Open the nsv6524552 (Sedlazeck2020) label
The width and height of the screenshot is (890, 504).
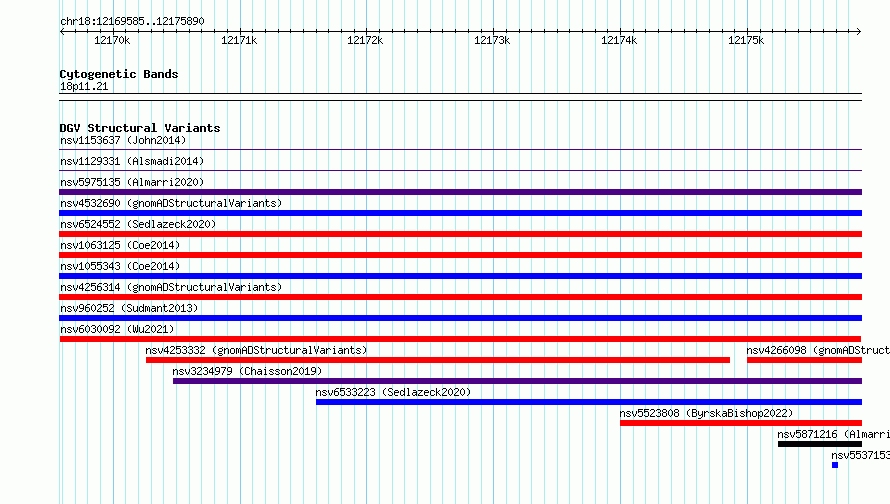tap(138, 224)
